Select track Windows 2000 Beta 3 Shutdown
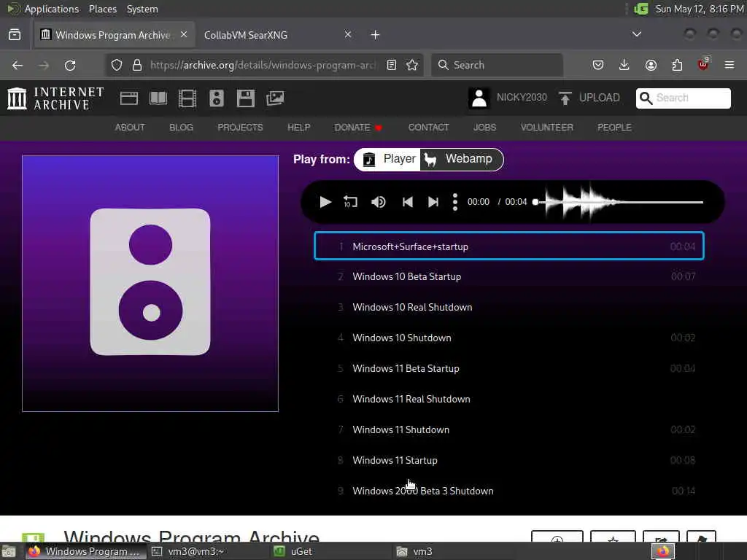 click(x=508, y=491)
